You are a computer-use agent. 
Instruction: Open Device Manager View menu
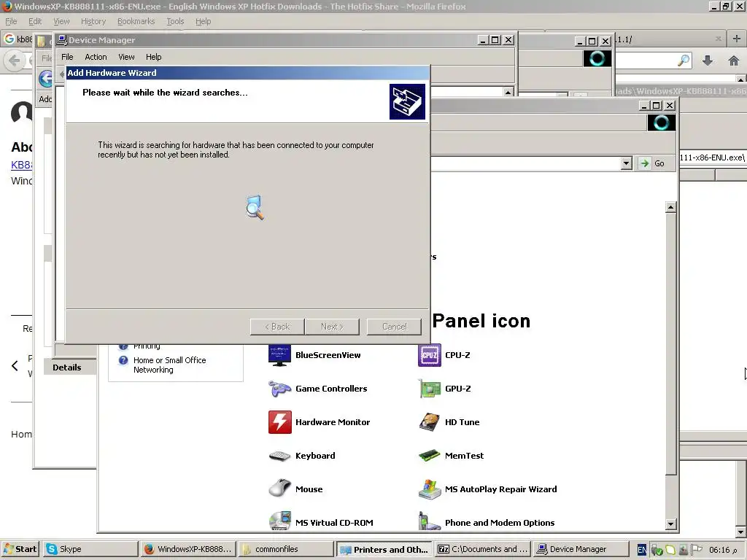(x=126, y=57)
